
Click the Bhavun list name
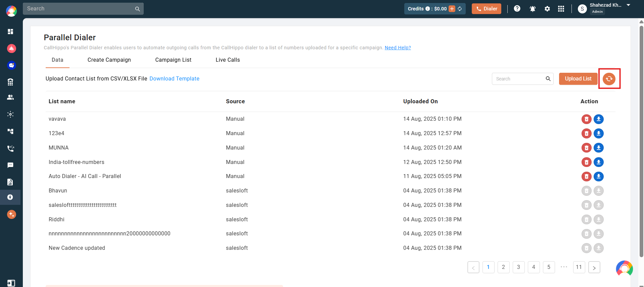(x=58, y=190)
